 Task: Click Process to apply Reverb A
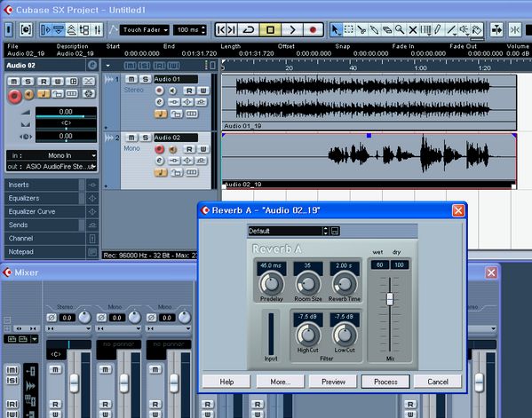click(385, 382)
